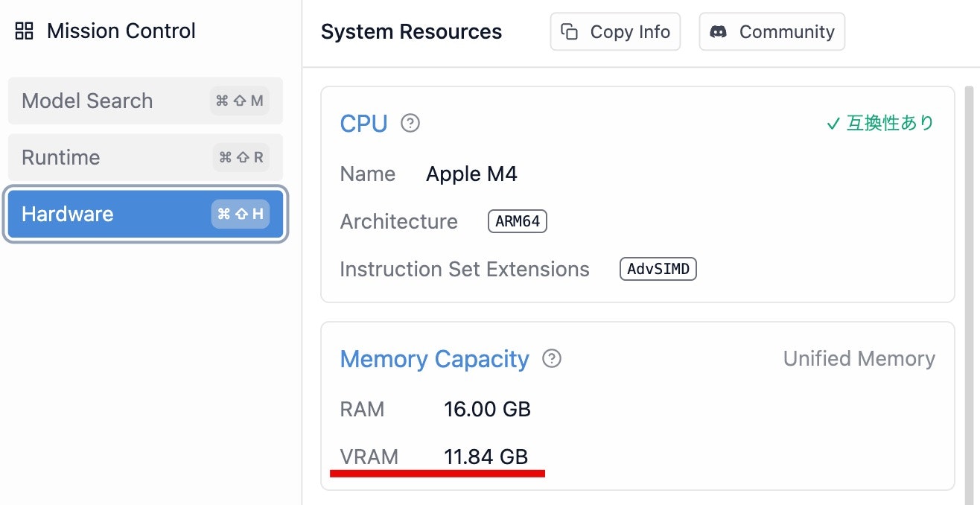
Task: Click the blue CPU section heading
Action: point(363,123)
